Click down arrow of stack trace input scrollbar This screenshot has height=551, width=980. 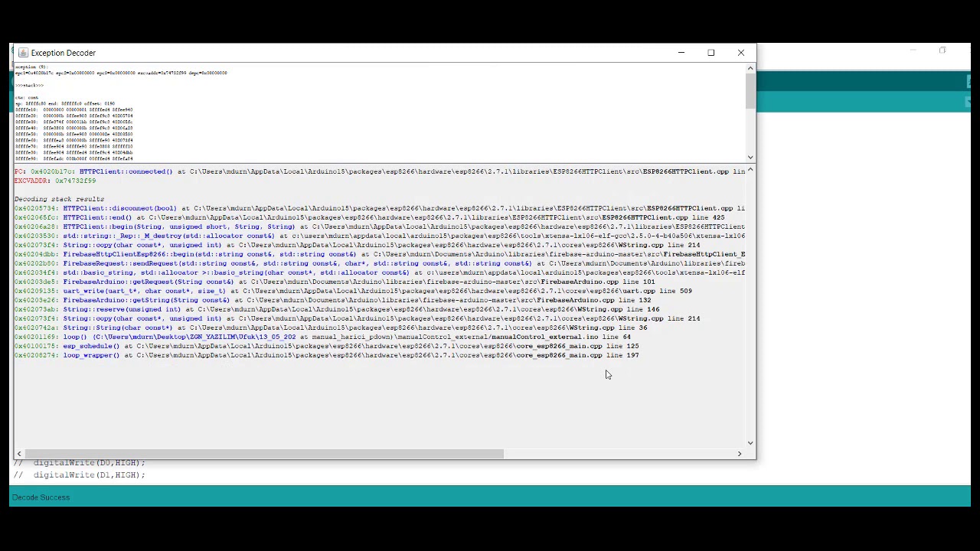pos(750,157)
